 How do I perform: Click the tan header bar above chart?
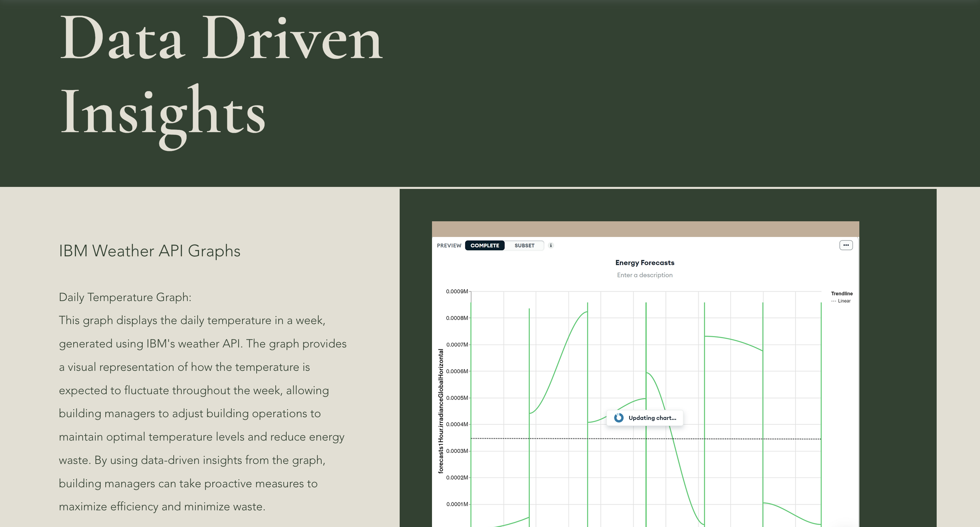pyautogui.click(x=645, y=229)
